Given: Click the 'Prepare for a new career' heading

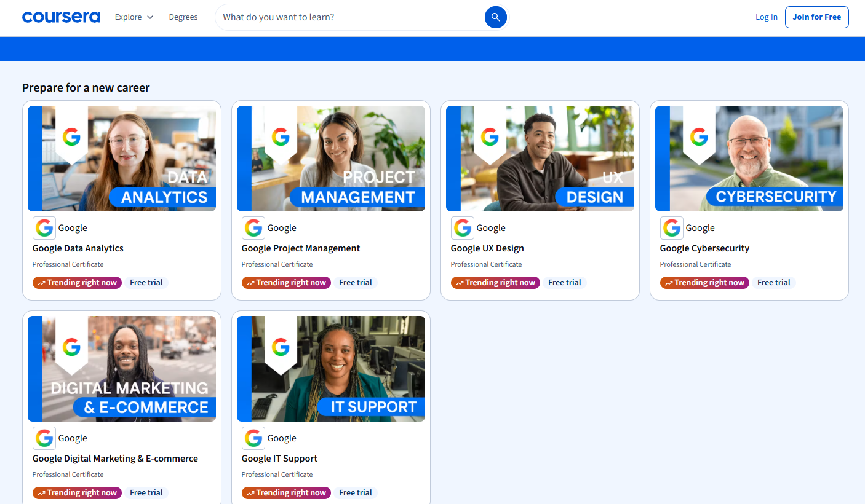Looking at the screenshot, I should pos(86,88).
